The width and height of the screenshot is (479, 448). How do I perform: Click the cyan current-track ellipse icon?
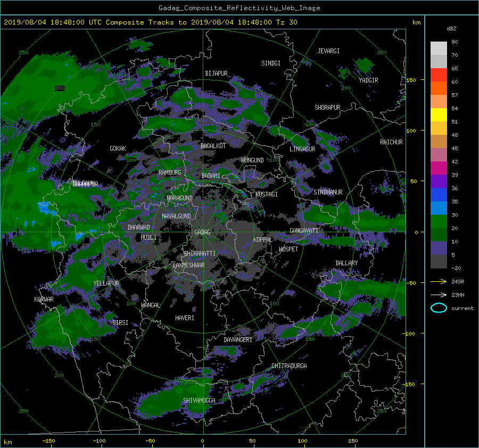click(439, 308)
